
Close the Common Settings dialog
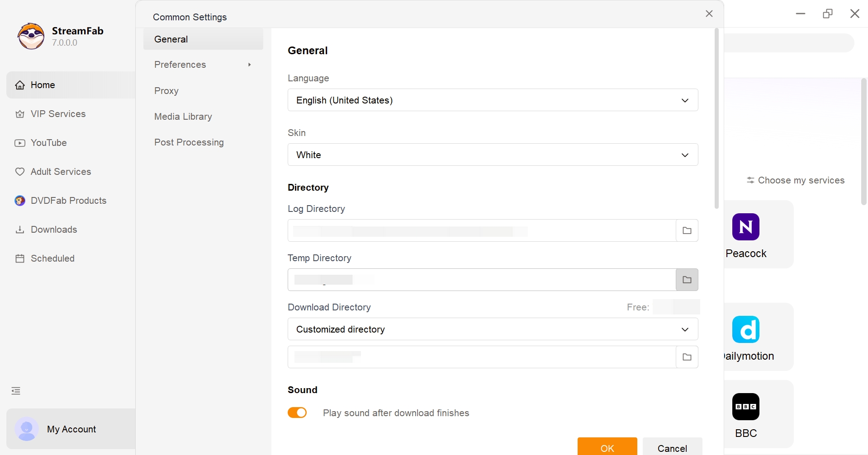click(x=709, y=14)
